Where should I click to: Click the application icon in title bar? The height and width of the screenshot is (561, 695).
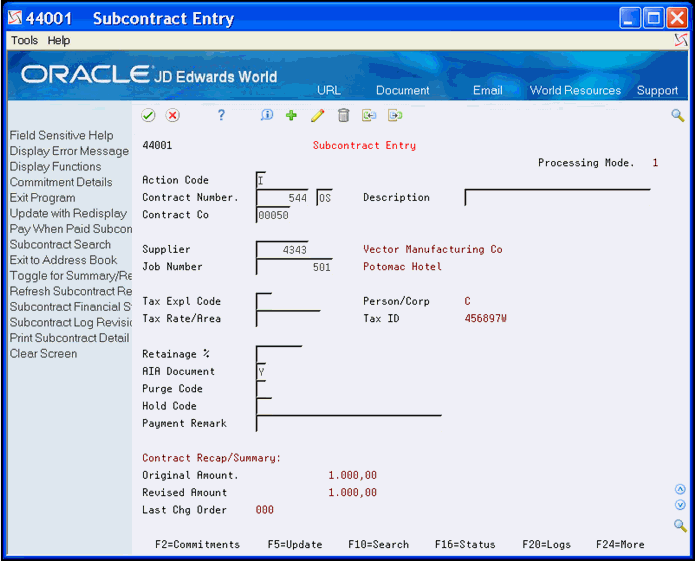pyautogui.click(x=15, y=18)
